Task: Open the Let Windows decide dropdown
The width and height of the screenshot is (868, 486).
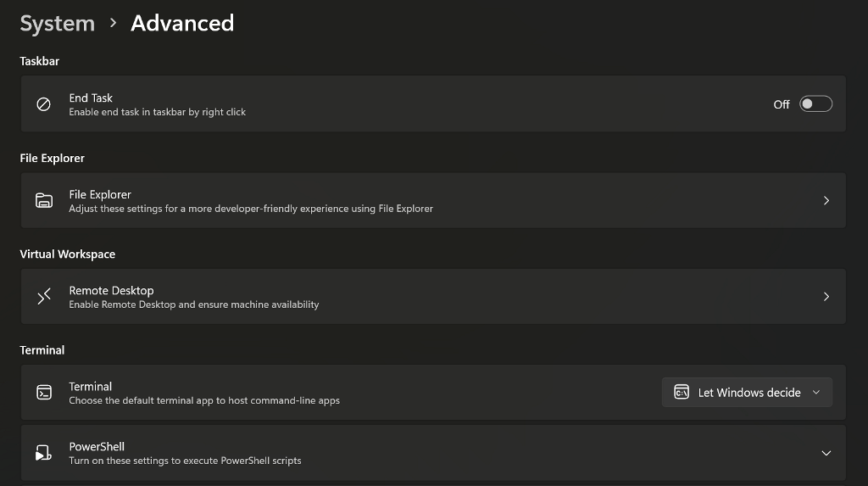Action: 746,392
